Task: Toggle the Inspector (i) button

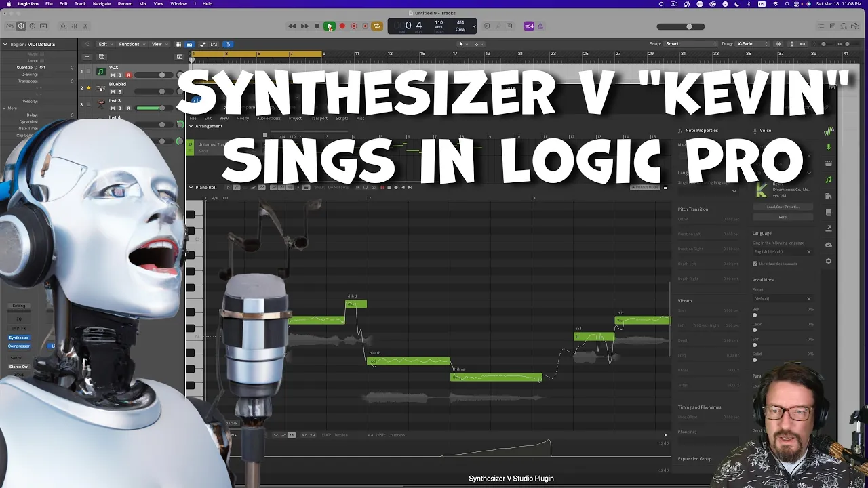Action: 21,26
